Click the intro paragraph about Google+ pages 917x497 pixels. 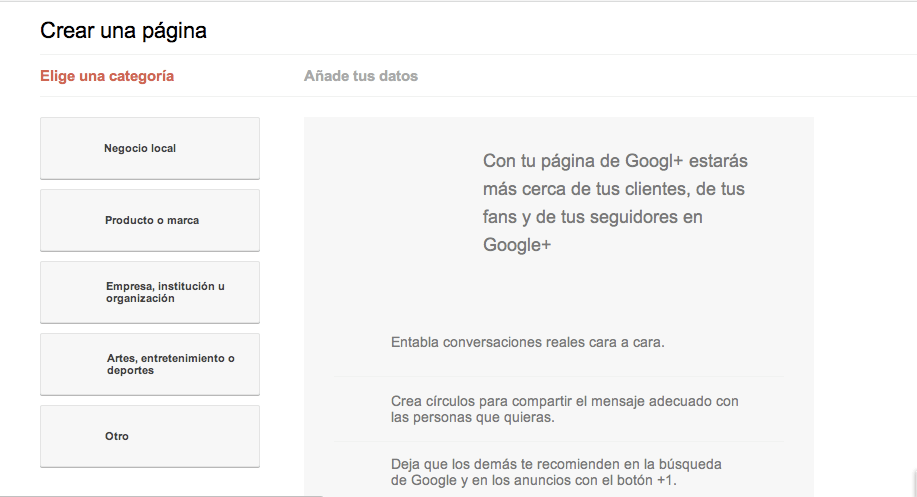pyautogui.click(x=615, y=202)
